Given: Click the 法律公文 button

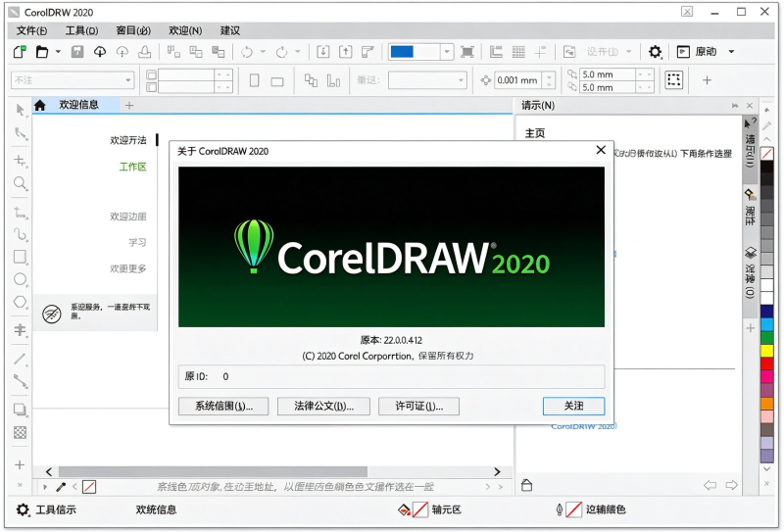Looking at the screenshot, I should [x=323, y=406].
